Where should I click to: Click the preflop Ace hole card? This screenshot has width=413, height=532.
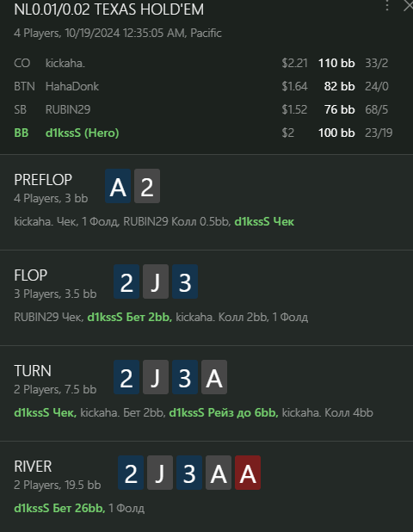[x=118, y=186]
